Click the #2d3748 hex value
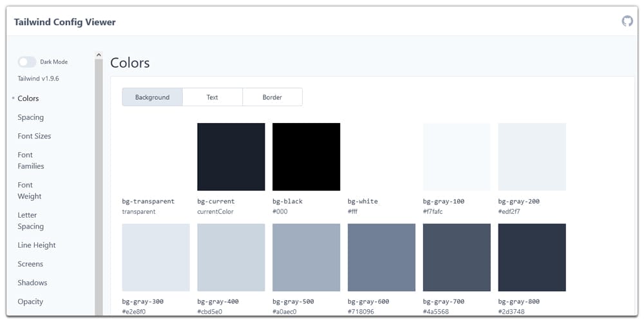 511,312
